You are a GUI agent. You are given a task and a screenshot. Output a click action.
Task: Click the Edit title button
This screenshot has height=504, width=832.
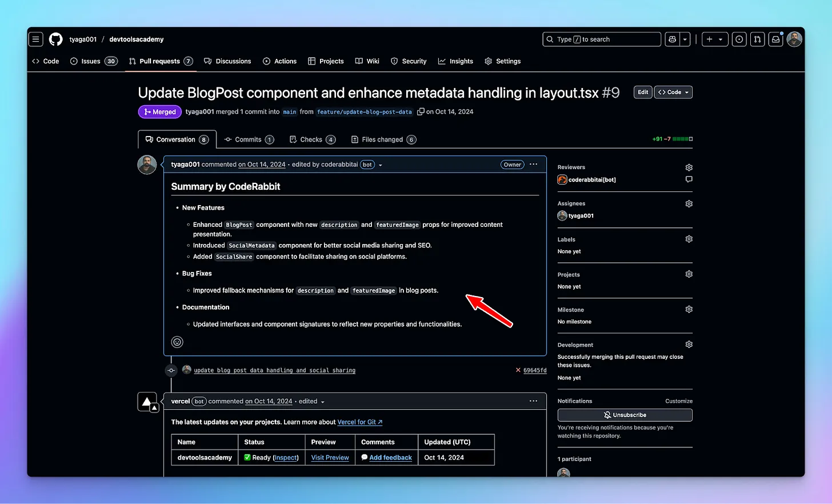coord(643,93)
